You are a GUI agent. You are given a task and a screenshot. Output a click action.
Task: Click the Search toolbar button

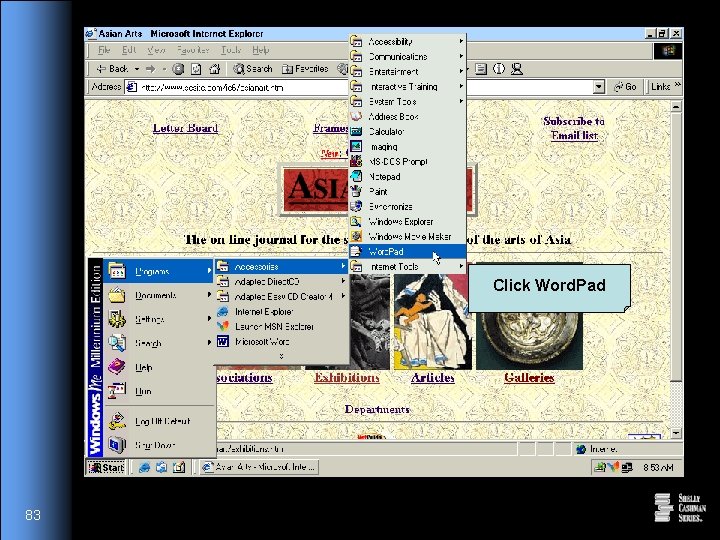coord(253,69)
